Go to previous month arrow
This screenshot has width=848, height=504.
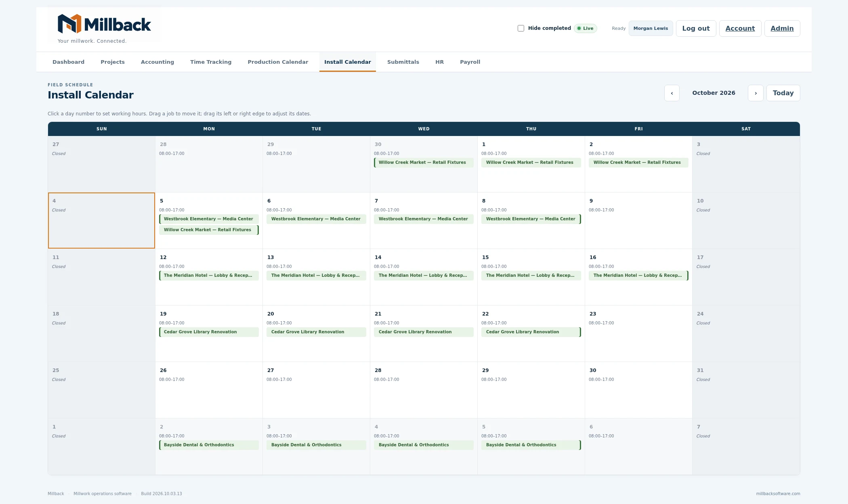click(x=672, y=93)
